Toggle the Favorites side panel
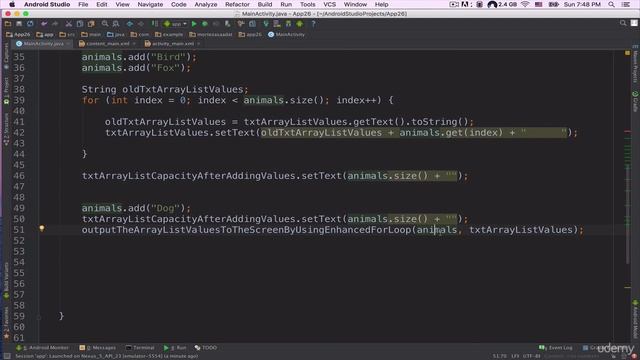Viewport: 640px width, 360px height. pos(6,322)
